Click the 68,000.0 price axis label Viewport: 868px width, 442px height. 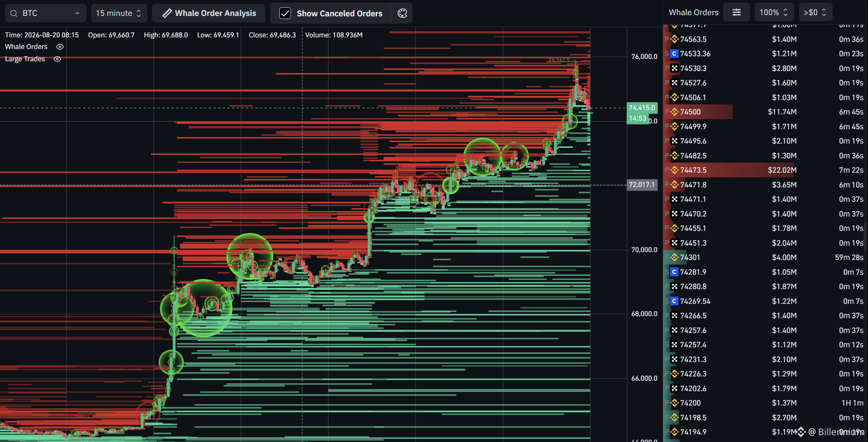point(644,314)
